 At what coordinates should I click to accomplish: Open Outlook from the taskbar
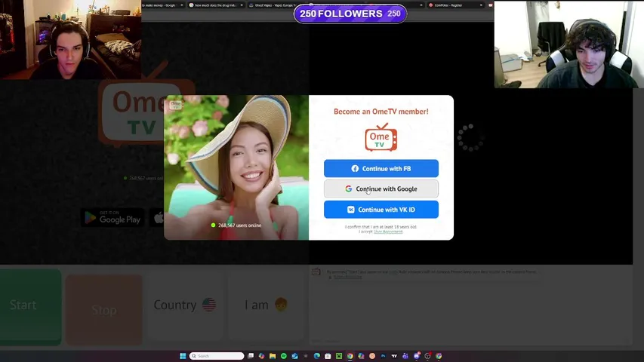point(295,356)
